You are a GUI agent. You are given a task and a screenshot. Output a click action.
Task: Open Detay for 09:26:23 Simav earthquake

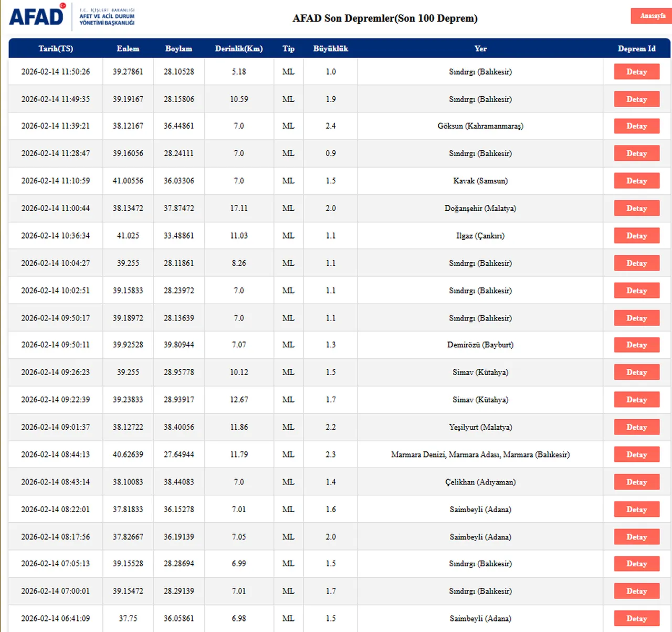click(x=636, y=372)
